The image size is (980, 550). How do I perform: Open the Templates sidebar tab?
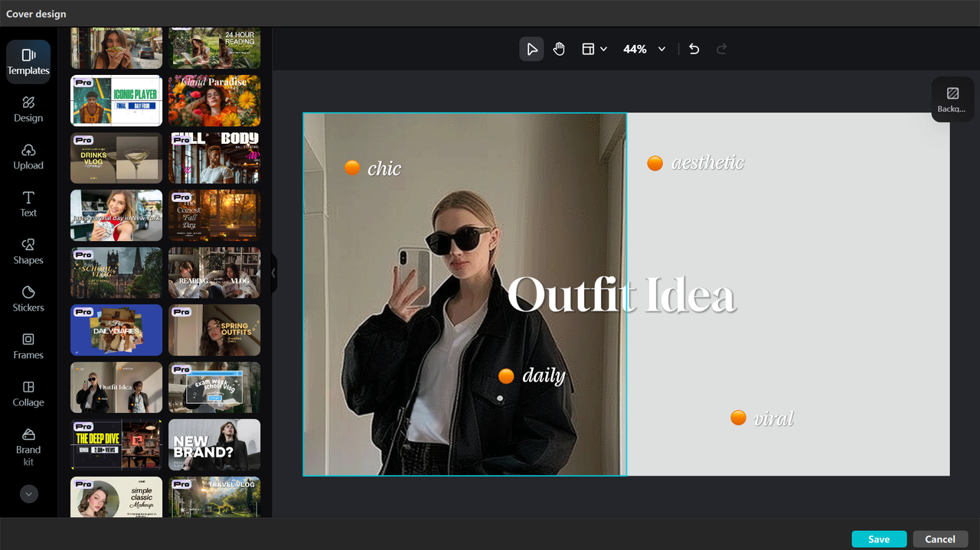coord(28,62)
